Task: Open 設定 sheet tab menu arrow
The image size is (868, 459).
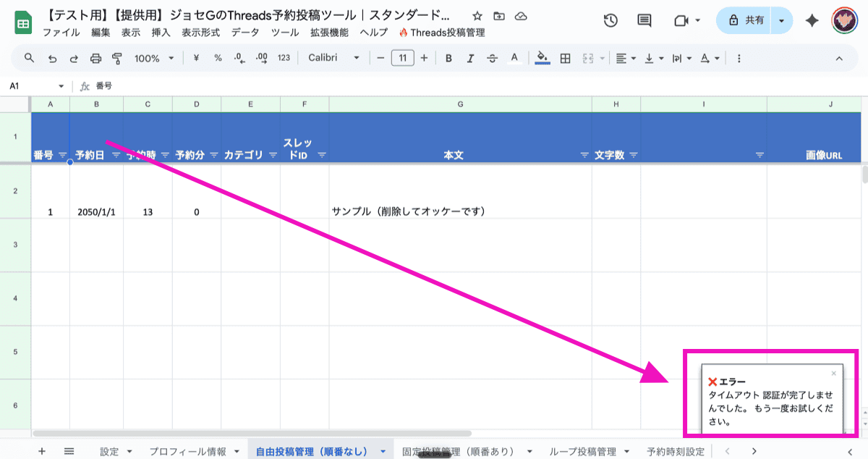Action: [x=129, y=452]
